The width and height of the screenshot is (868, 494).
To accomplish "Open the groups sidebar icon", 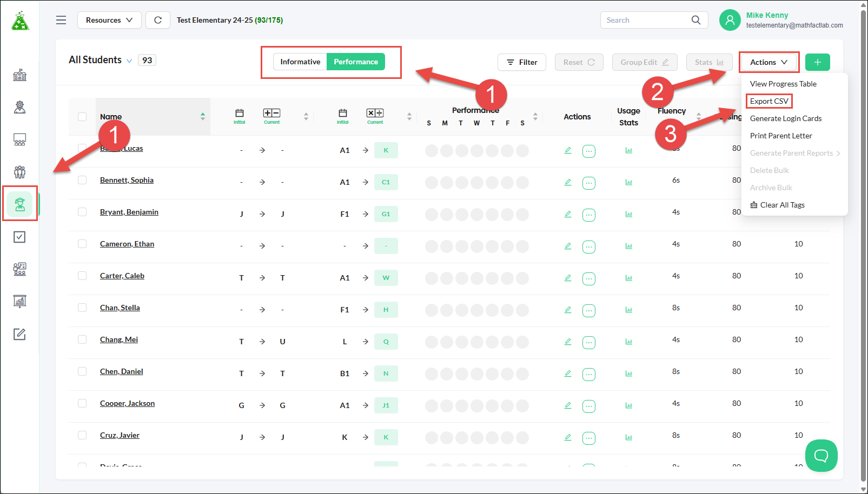I will [x=20, y=172].
